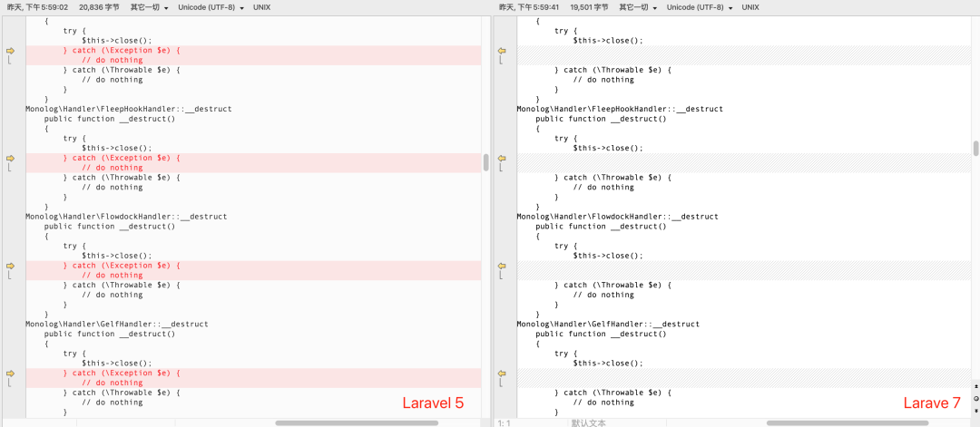This screenshot has height=427, width=980.
Task: Open left pane 其它一切 file type dropdown
Action: (x=150, y=7)
